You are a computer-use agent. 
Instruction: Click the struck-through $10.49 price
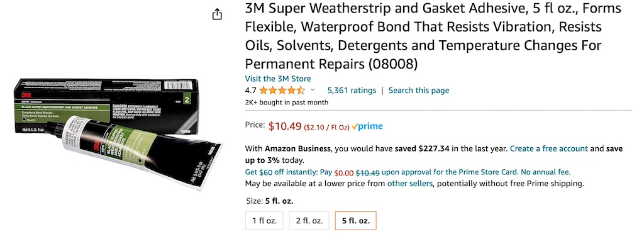367,172
